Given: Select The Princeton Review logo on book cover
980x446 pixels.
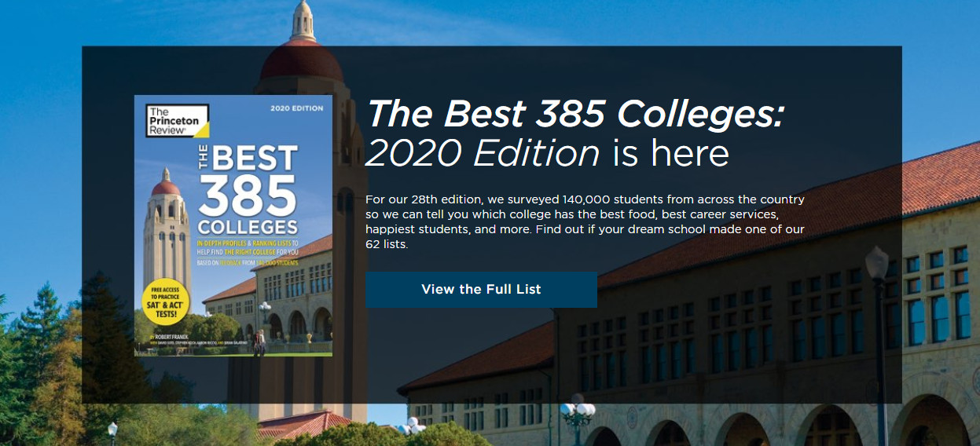Looking at the screenshot, I should coord(178,122).
